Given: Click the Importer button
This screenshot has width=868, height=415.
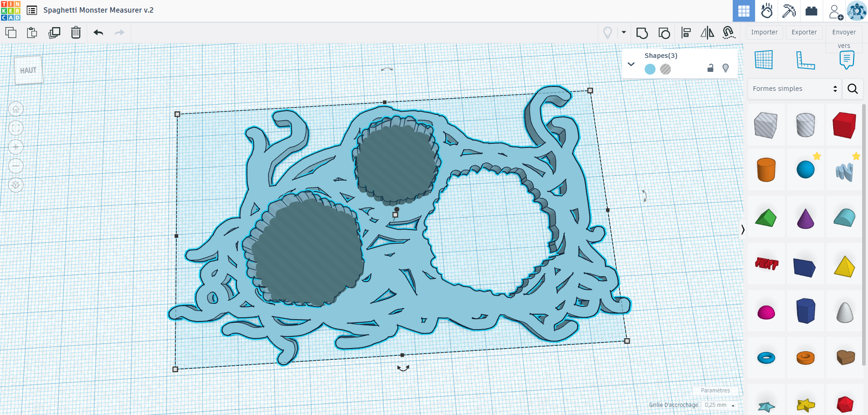Looking at the screenshot, I should (x=764, y=32).
